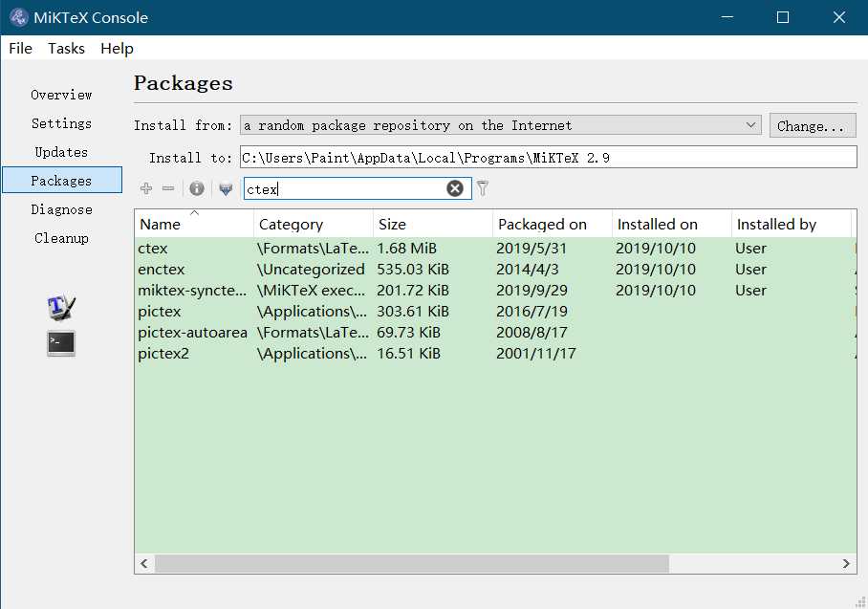The image size is (868, 609).
Task: Select the pictex2 package row
Action: (495, 353)
